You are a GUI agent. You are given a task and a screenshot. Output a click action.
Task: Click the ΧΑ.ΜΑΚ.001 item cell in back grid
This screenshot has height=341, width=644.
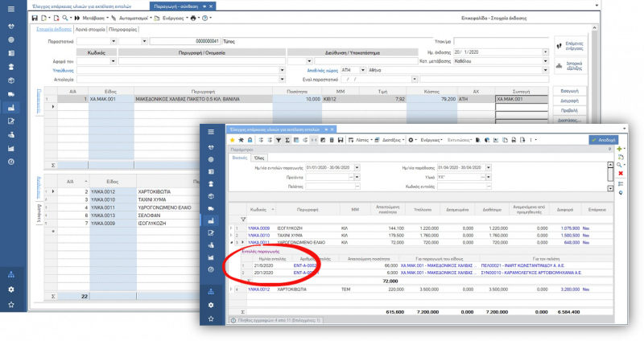(111, 99)
